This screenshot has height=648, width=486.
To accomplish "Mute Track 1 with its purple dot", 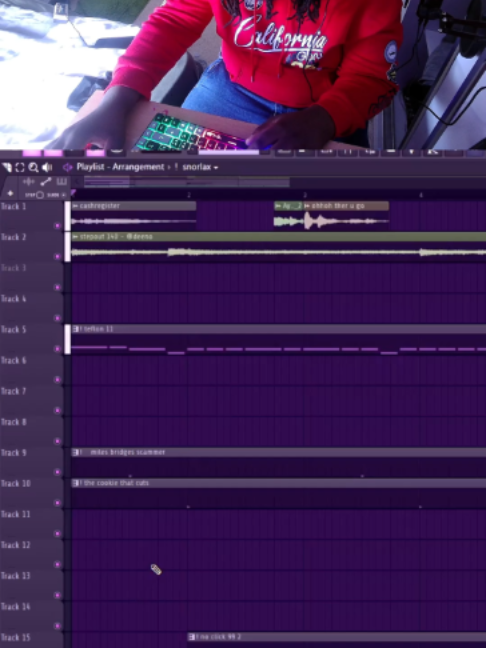I will [x=57, y=226].
